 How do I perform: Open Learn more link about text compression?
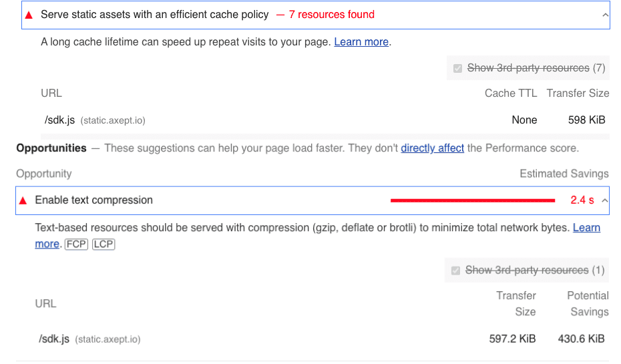point(586,228)
